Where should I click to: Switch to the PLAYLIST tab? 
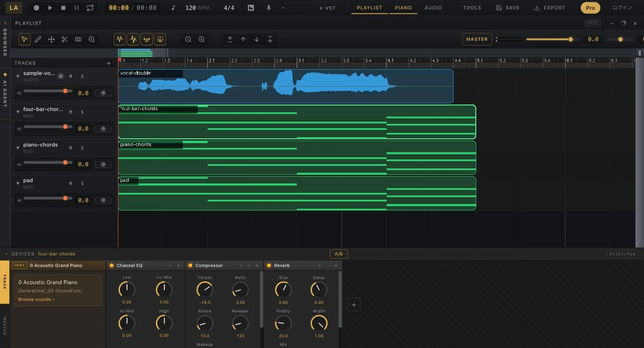coord(369,8)
